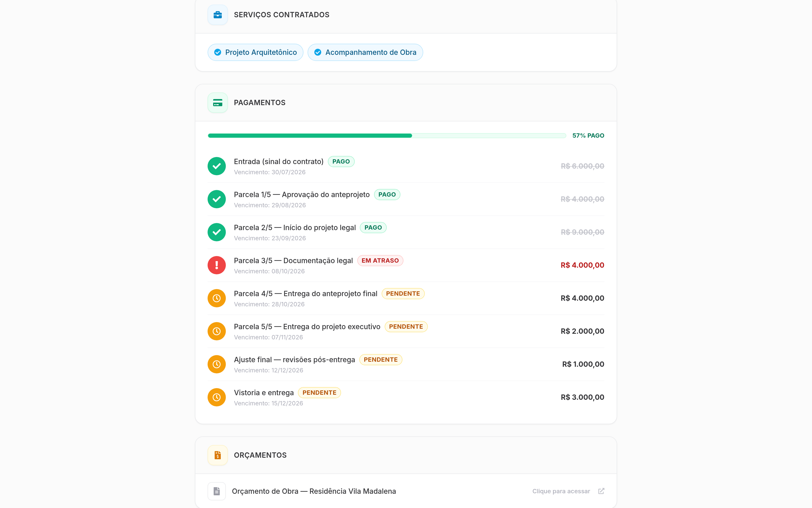This screenshot has height=508, width=812.
Task: Click the EM ATRASO badge
Action: (380, 261)
